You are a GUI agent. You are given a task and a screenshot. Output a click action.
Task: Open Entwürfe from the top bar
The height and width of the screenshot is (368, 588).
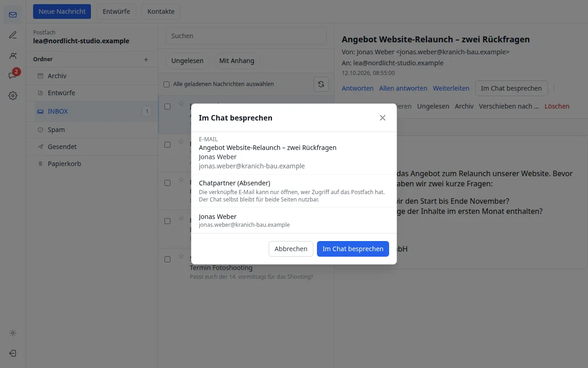pos(116,11)
